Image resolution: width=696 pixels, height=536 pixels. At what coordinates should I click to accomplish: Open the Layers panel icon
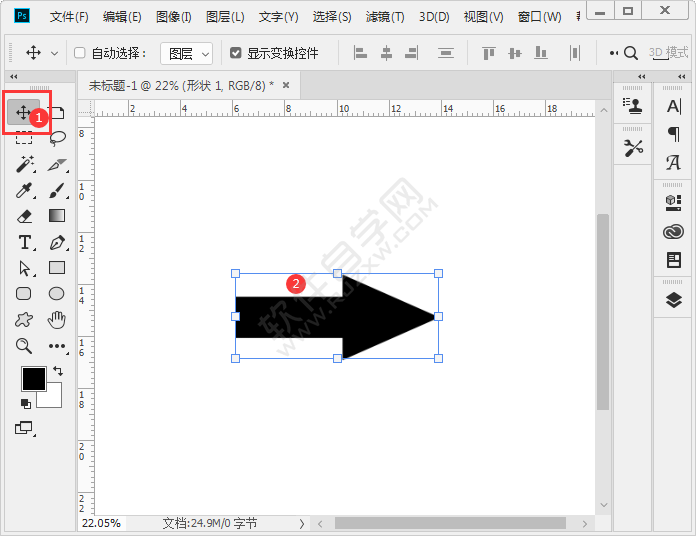674,300
